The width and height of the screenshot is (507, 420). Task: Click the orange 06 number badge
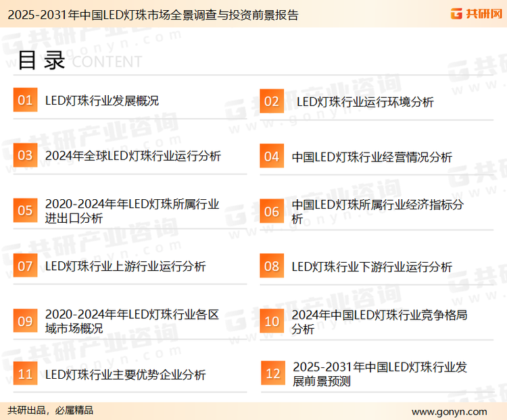point(272,211)
